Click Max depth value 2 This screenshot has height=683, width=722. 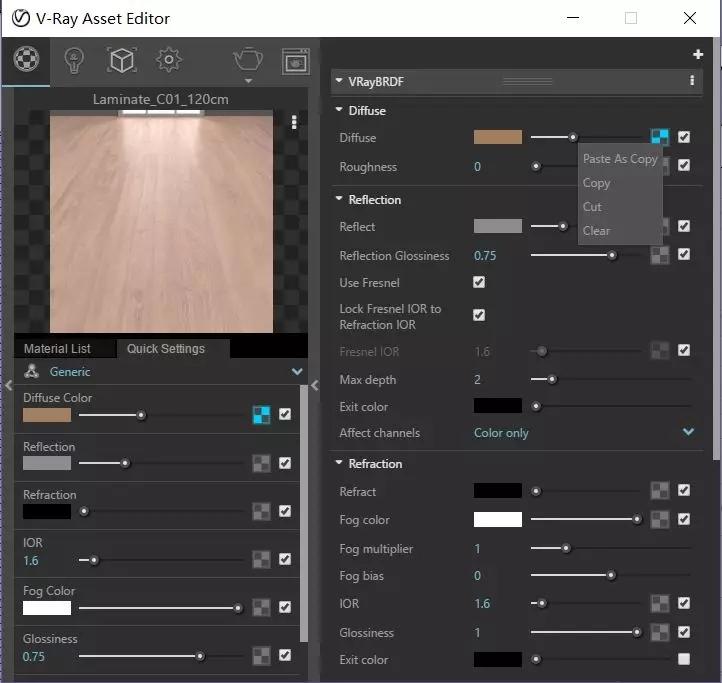point(477,379)
